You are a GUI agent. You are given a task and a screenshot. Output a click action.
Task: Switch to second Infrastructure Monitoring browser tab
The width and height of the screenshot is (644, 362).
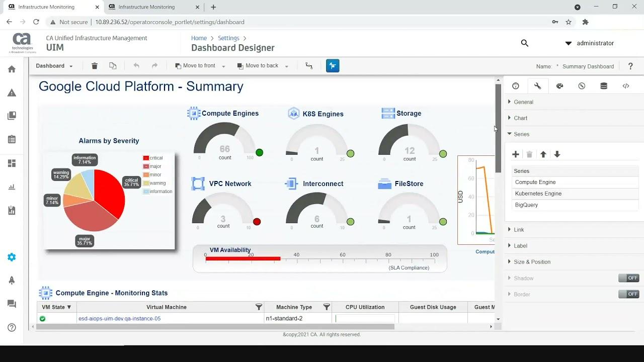tap(147, 7)
